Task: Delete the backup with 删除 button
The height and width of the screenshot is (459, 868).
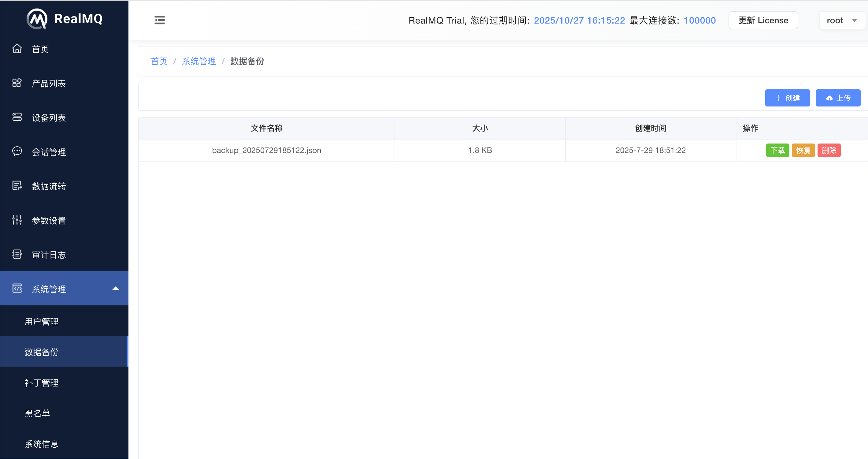Action: pyautogui.click(x=829, y=150)
